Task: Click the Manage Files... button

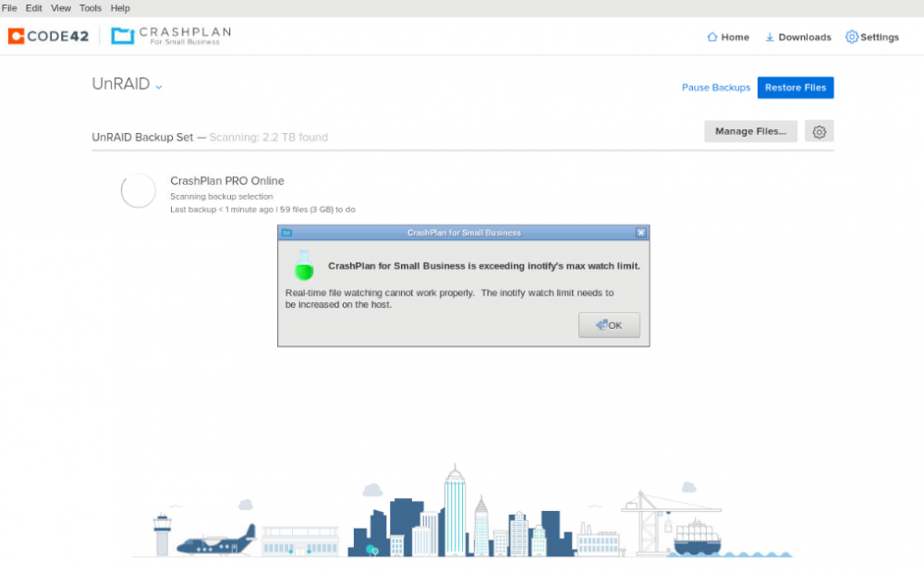Action: (x=750, y=131)
